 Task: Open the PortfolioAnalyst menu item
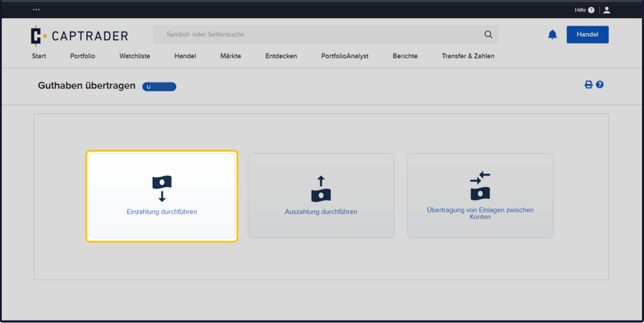[345, 56]
